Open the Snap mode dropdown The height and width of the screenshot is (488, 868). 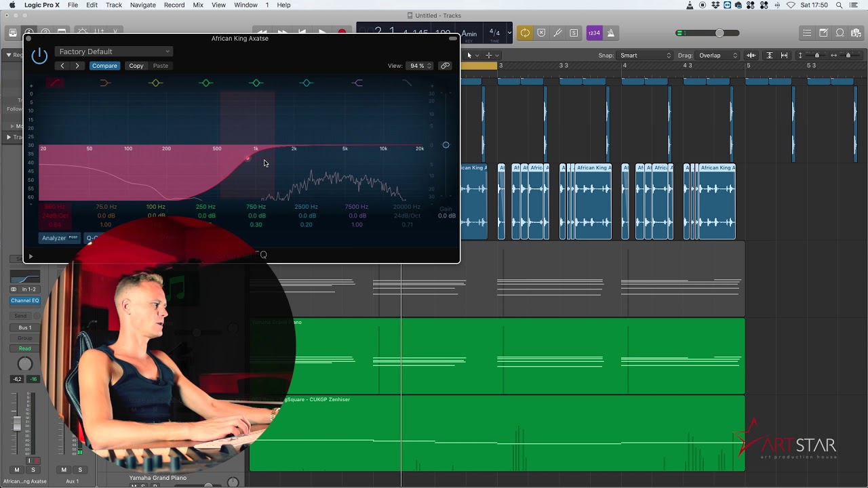pyautogui.click(x=645, y=56)
